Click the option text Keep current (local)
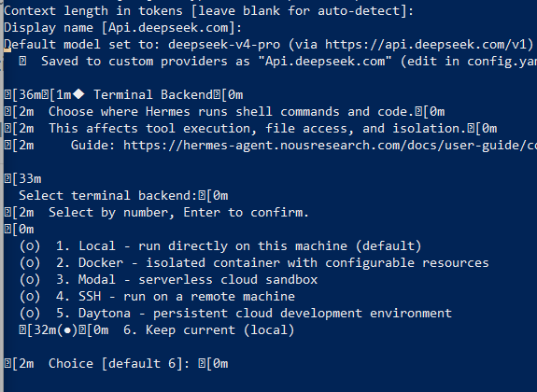537x392 pixels. pyautogui.click(x=209, y=330)
